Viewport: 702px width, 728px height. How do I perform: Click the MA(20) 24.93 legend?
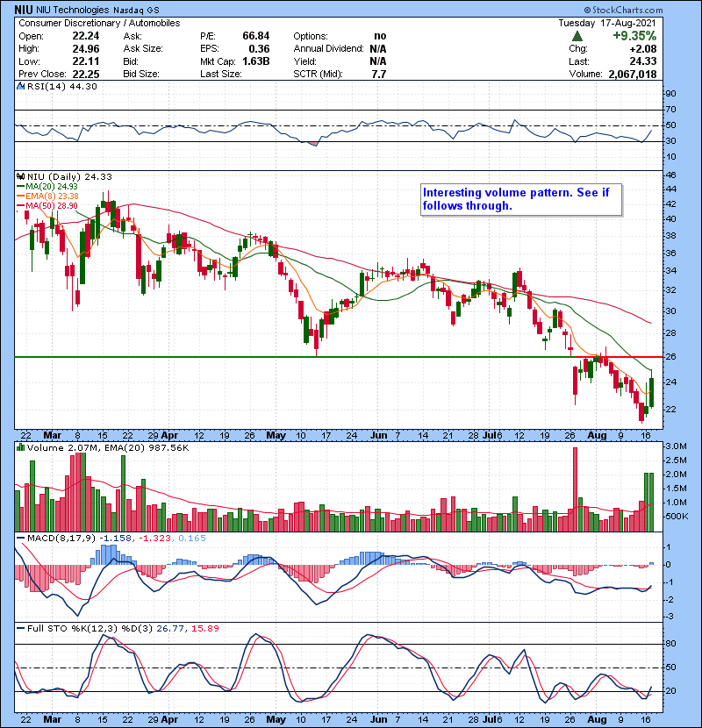(47, 187)
